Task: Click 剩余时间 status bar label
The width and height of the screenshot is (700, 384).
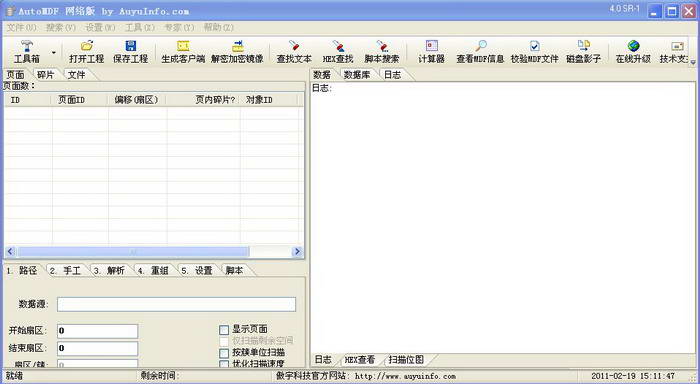Action: click(x=159, y=376)
